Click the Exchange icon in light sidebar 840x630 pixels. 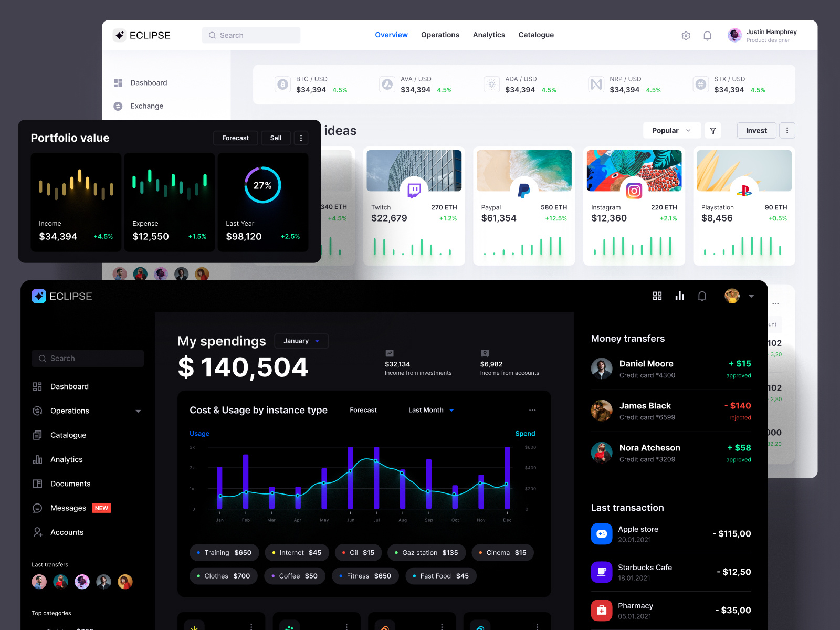(118, 106)
